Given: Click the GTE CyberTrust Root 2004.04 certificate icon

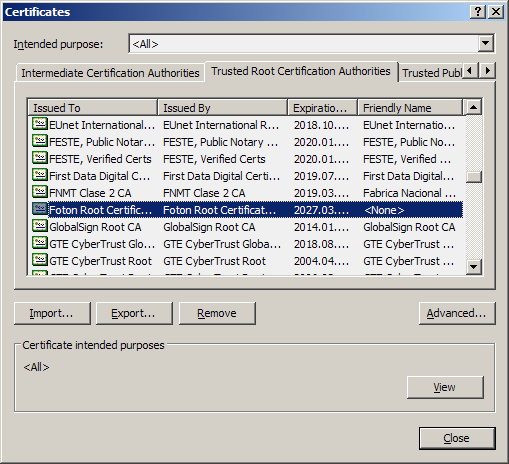Looking at the screenshot, I should (x=40, y=260).
